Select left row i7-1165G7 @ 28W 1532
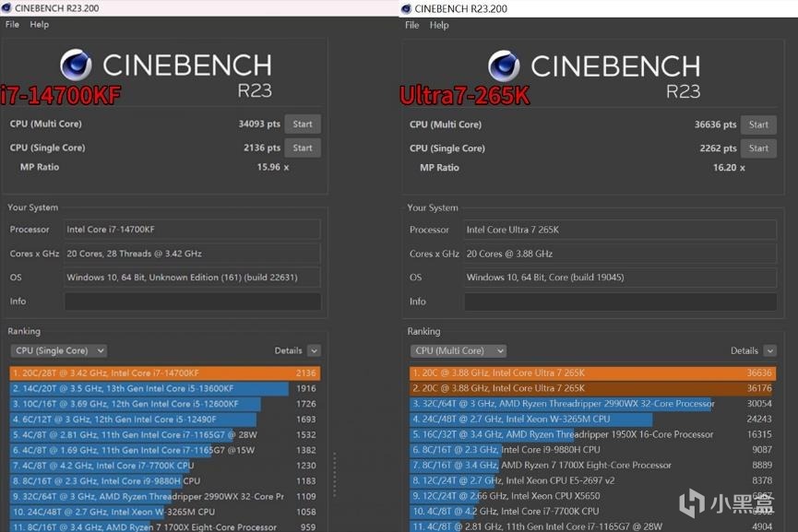The height and width of the screenshot is (532, 798). tap(165, 434)
